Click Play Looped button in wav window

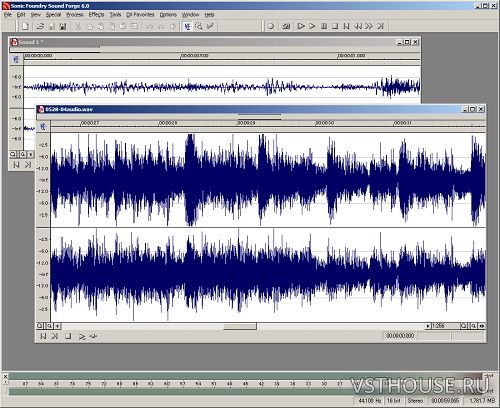[94, 336]
